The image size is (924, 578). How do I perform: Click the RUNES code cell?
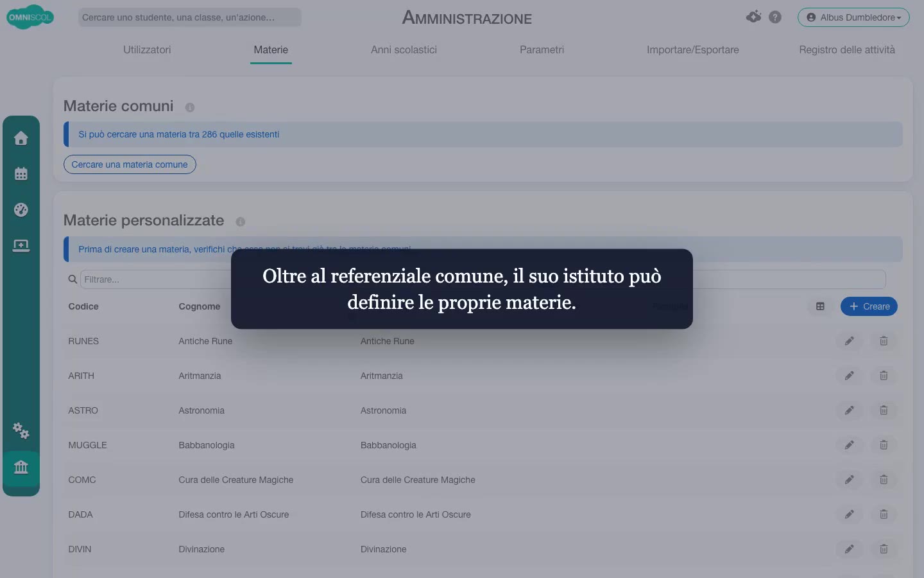click(83, 341)
